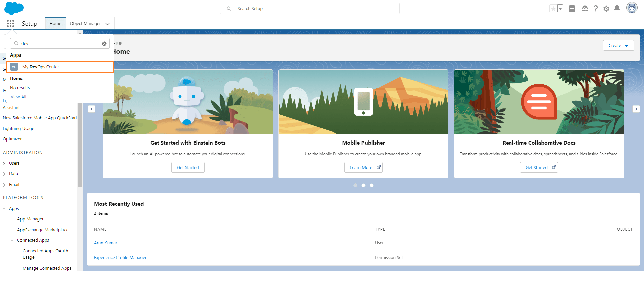Click the Favorites star icon
Screen dimensions: 644x281
[553, 9]
